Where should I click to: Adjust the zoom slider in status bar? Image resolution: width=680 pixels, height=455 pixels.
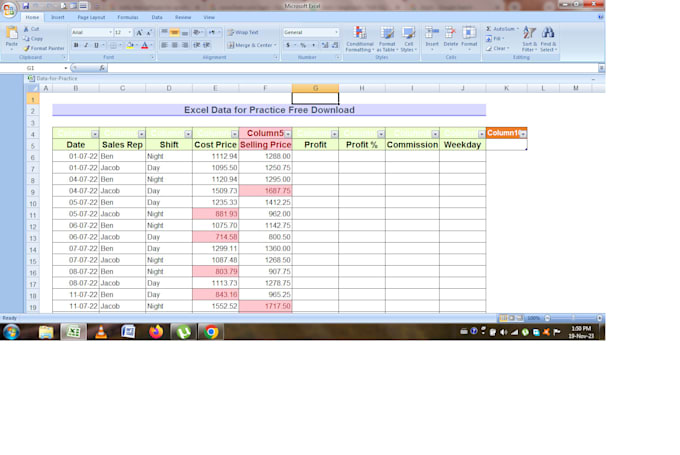pyautogui.click(x=573, y=318)
